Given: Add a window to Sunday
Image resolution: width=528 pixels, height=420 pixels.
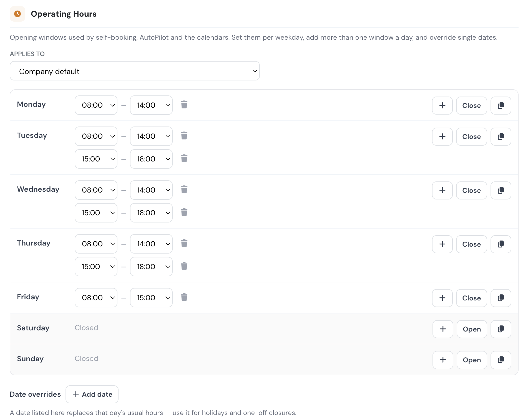Looking at the screenshot, I should point(443,360).
